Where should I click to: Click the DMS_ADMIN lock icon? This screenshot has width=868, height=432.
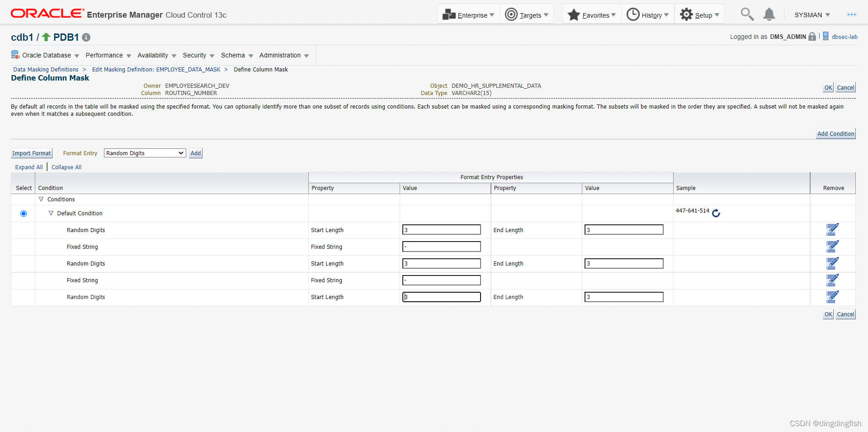(812, 37)
